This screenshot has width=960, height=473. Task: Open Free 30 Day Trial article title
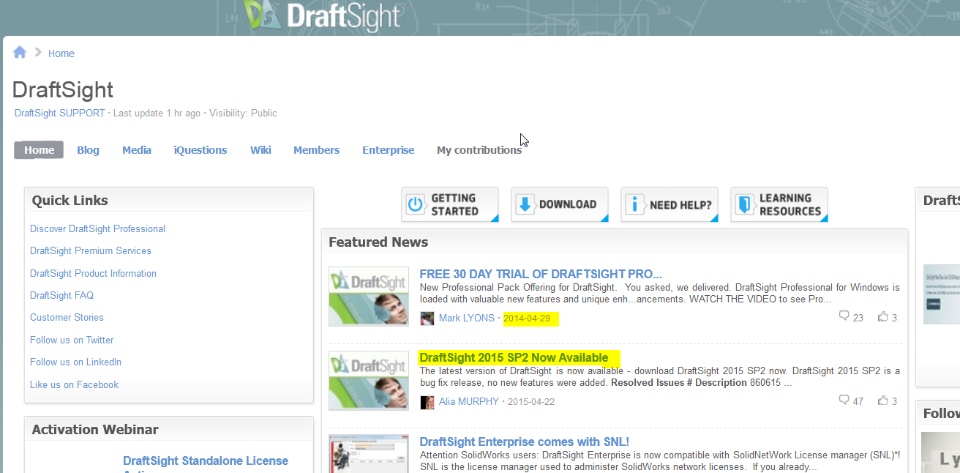point(541,274)
